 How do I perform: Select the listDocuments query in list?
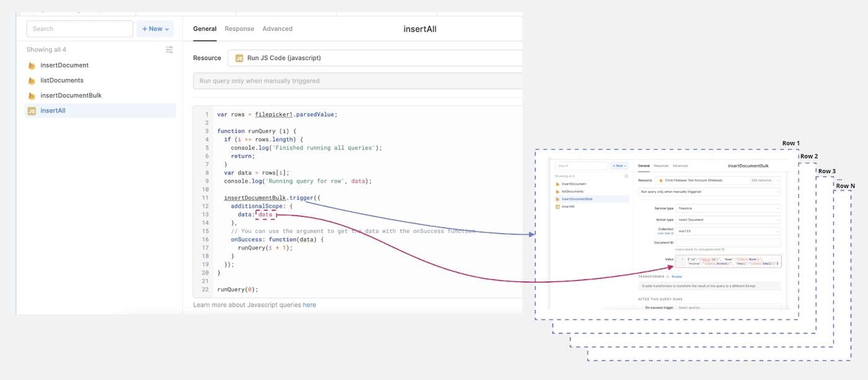(x=62, y=81)
